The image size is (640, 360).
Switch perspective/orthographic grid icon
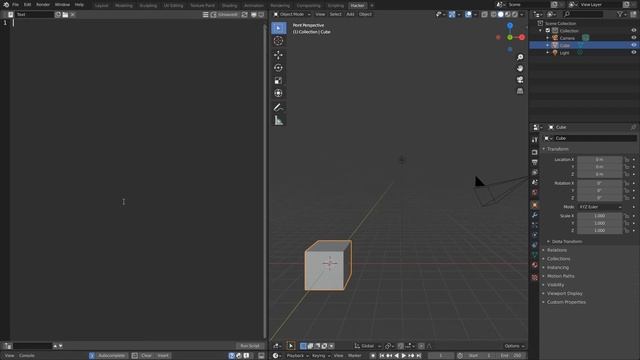[x=520, y=91]
